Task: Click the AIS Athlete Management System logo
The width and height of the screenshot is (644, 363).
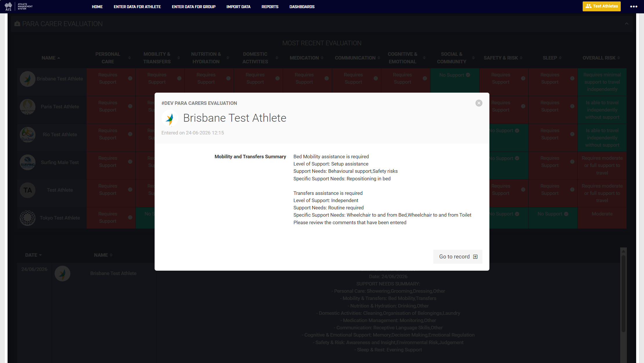Action: coord(19,6)
